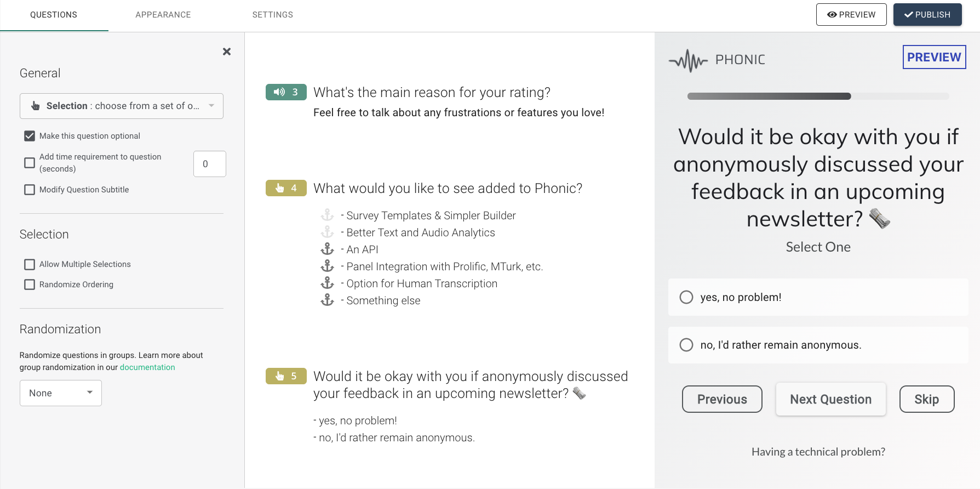Enable 'Allow Multiple Selections' checkbox
The width and height of the screenshot is (980, 489).
click(x=30, y=264)
